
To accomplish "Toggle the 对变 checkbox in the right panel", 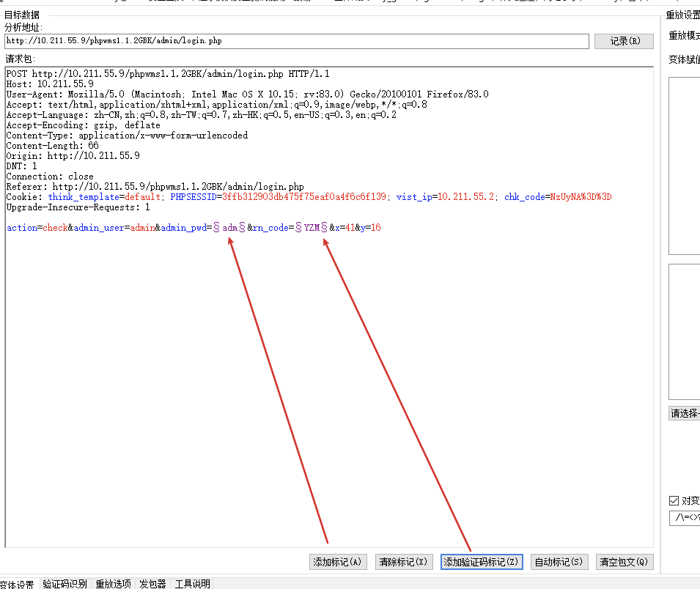I will pyautogui.click(x=674, y=500).
